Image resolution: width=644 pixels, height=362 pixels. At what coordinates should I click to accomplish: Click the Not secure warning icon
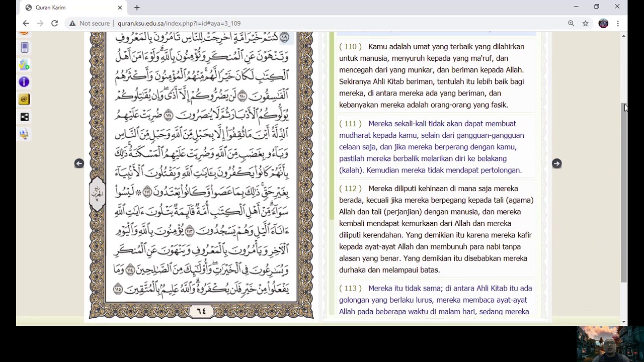tap(73, 23)
